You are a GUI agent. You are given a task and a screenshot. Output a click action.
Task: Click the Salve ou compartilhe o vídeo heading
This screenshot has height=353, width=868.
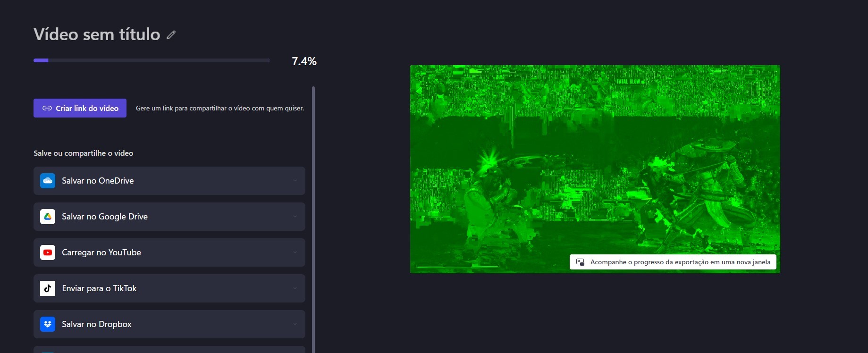(x=83, y=153)
